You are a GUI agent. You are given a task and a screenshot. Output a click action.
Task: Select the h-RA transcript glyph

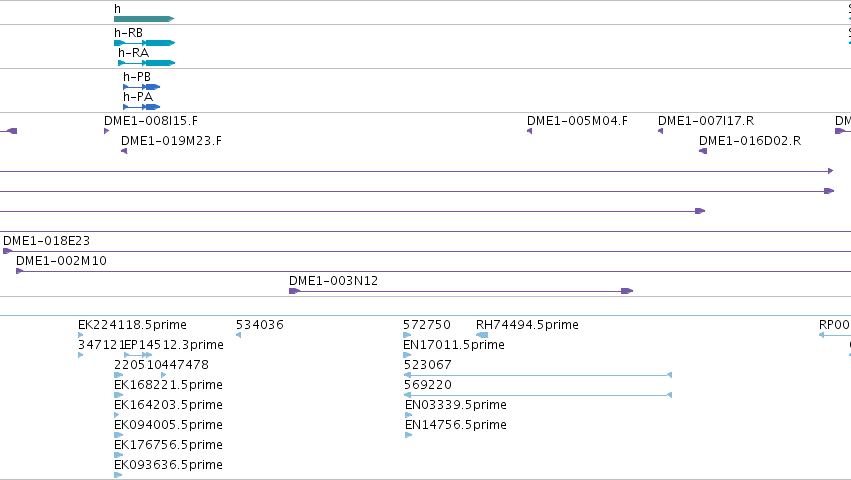147,63
